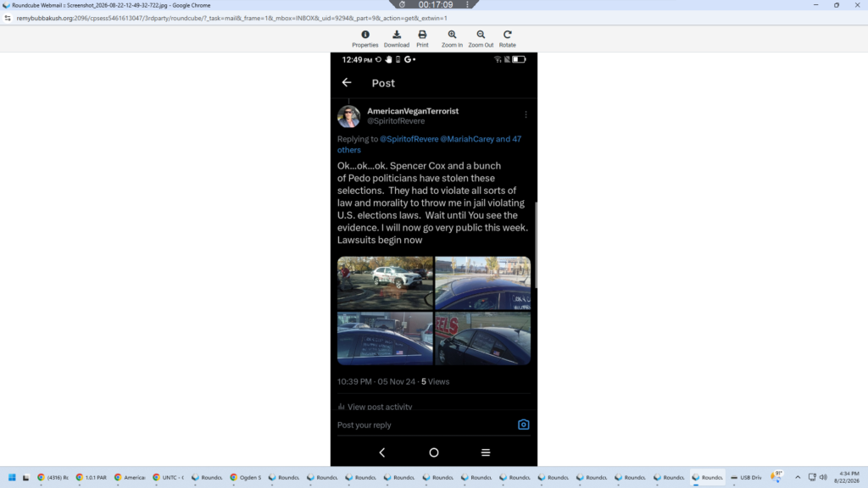The width and height of the screenshot is (868, 488).
Task: Click the AmericanVeganTerrorist profile avatar
Action: click(x=348, y=116)
